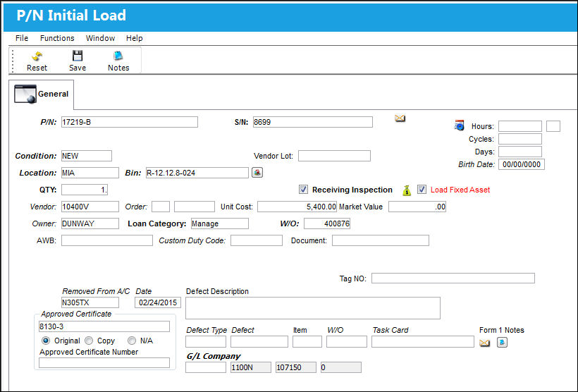Click the Unit Cost field showing 5,400.00
The image size is (578, 392).
click(x=297, y=207)
